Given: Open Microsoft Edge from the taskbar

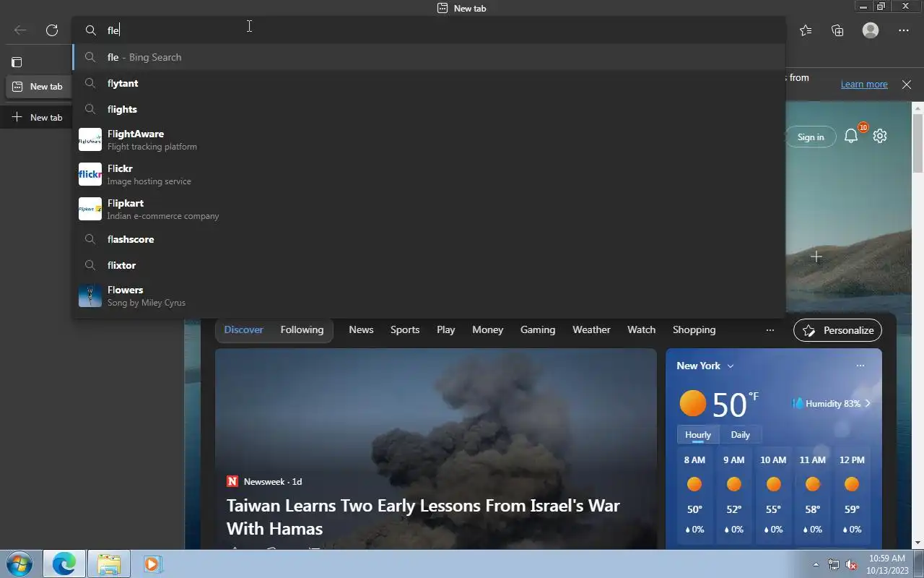Looking at the screenshot, I should pyautogui.click(x=64, y=564).
